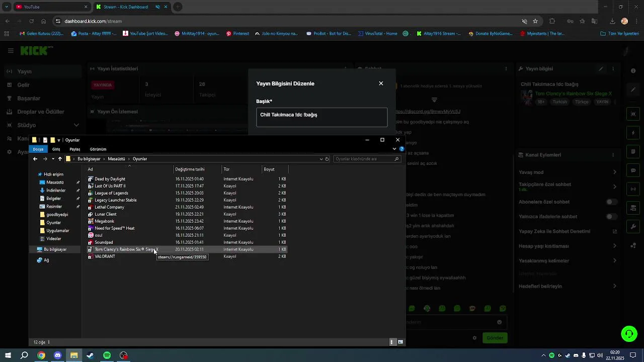Select the osu! shortcut icon
Image resolution: width=644 pixels, height=362 pixels.
91,235
